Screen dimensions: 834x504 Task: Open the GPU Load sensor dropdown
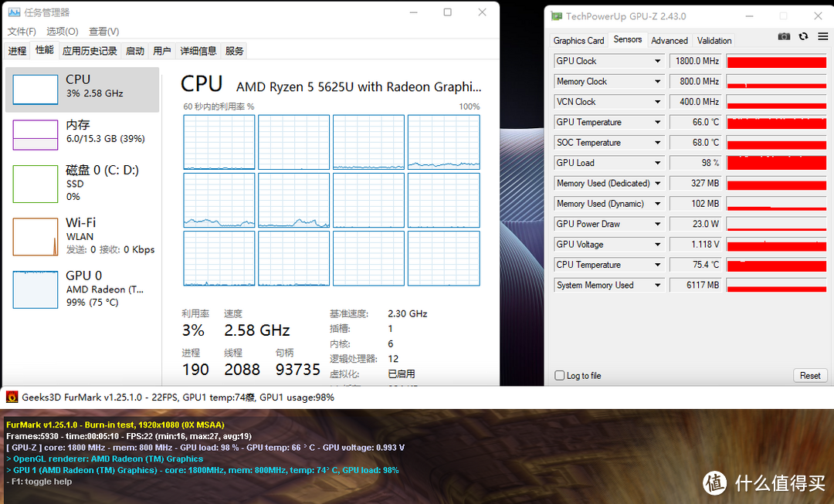point(657,163)
